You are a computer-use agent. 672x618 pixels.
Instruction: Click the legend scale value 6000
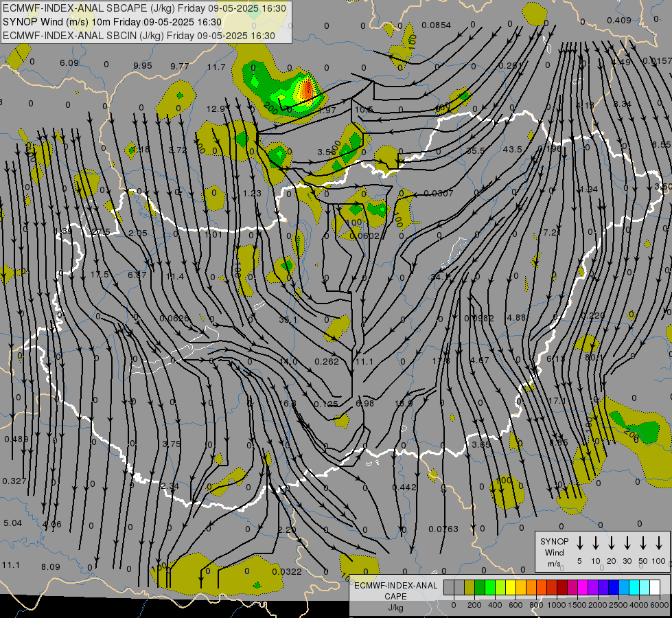659,605
